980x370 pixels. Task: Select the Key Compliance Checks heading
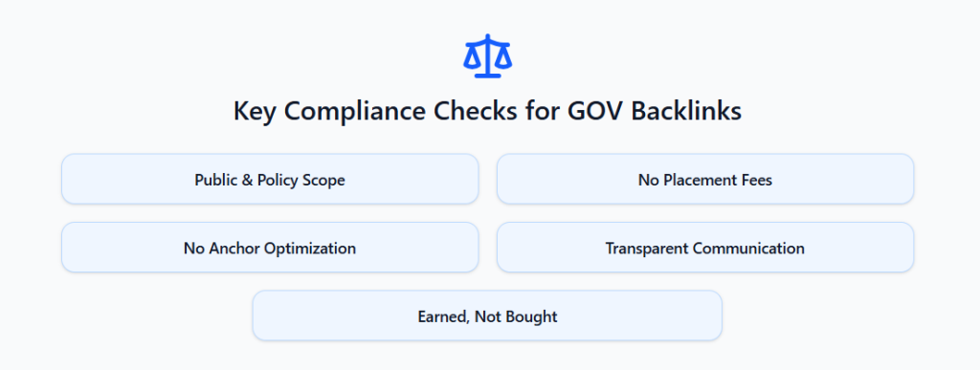click(x=487, y=111)
